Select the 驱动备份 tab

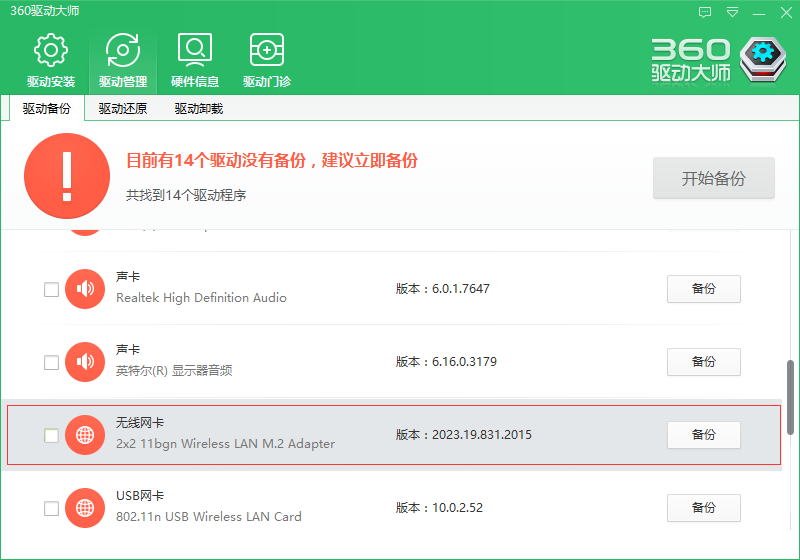pos(47,109)
